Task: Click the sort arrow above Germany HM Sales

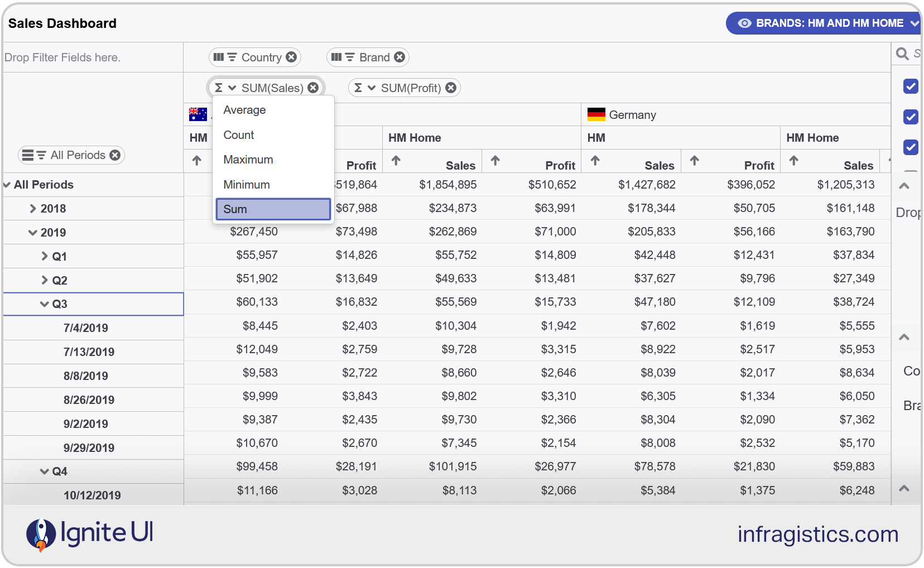Action: coord(595,161)
